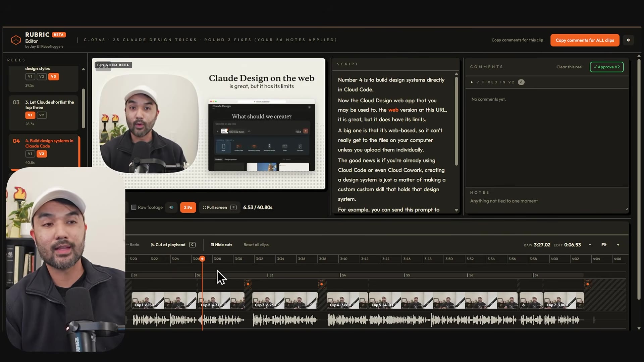Copy comments for this clip

[517, 40]
